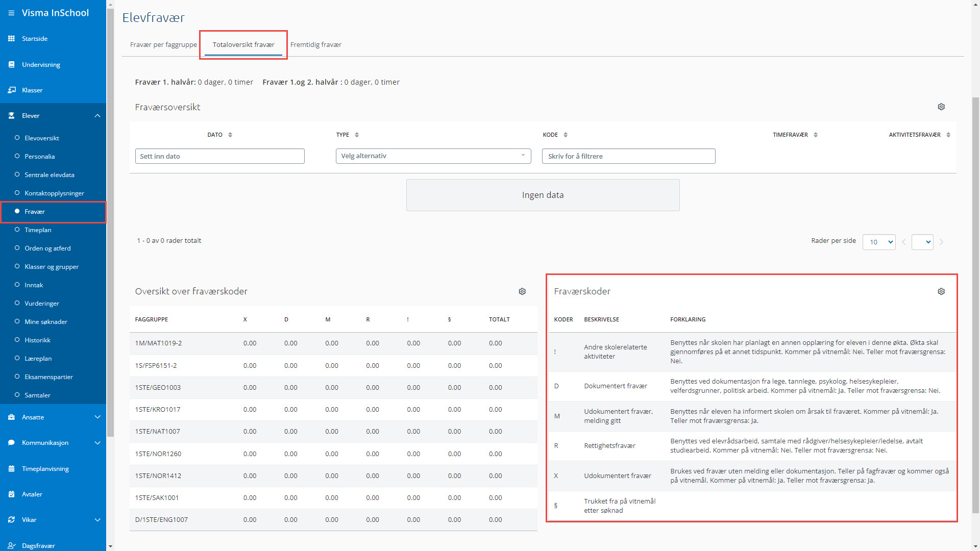The width and height of the screenshot is (980, 551).
Task: Open Klasser og grupper in sidebar
Action: [52, 267]
